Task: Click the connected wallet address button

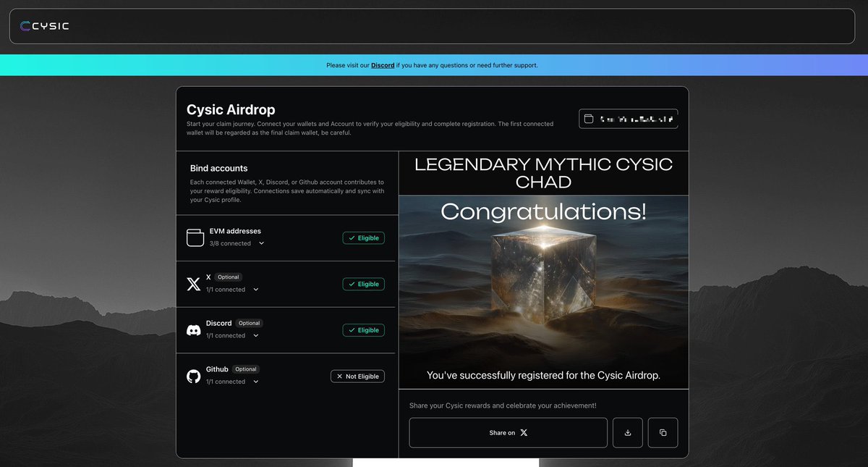Action: point(629,119)
